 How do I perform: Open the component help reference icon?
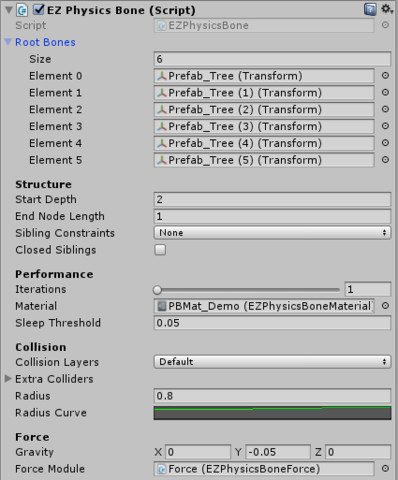pos(370,10)
